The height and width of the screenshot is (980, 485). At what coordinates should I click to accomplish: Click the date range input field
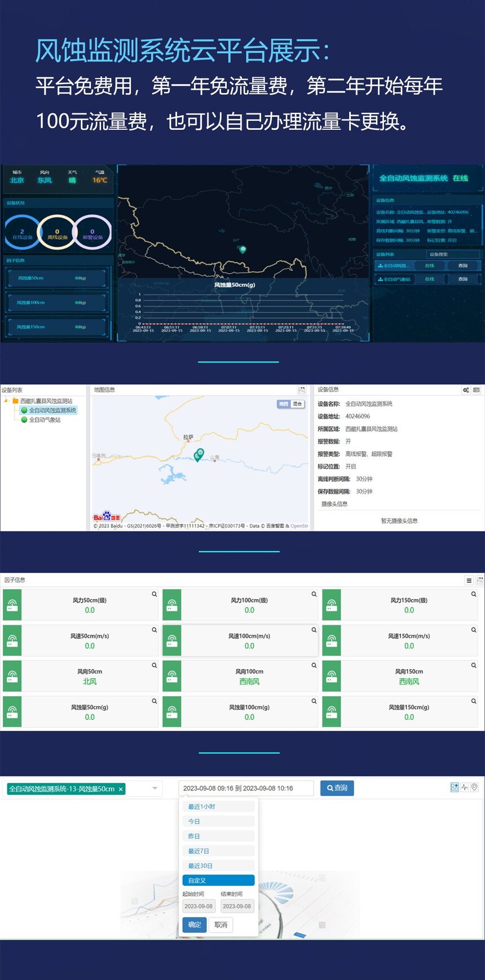[246, 788]
